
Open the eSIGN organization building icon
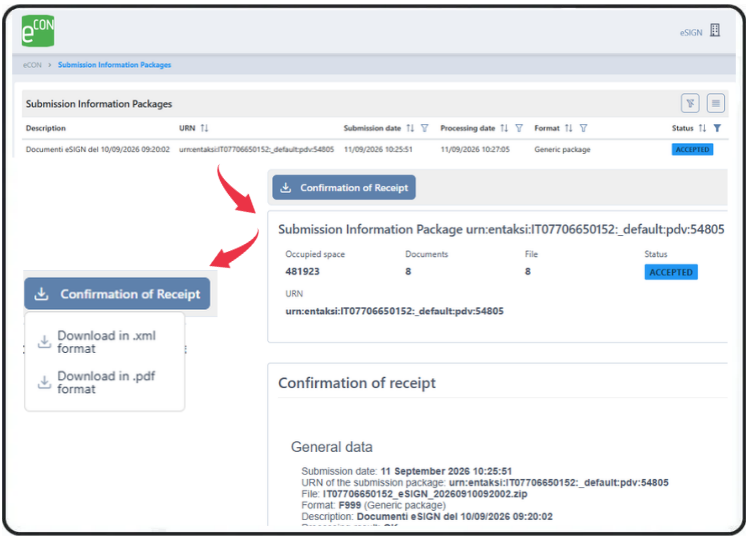pyautogui.click(x=715, y=30)
